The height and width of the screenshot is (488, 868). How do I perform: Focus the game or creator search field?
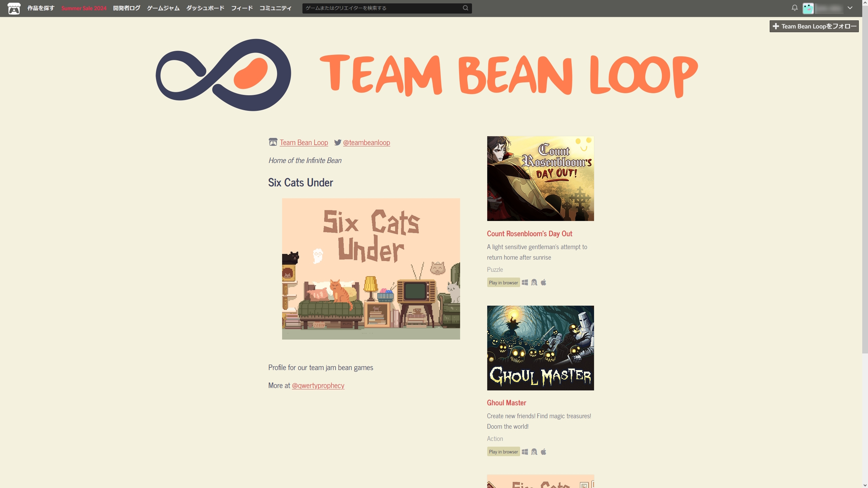pyautogui.click(x=387, y=8)
